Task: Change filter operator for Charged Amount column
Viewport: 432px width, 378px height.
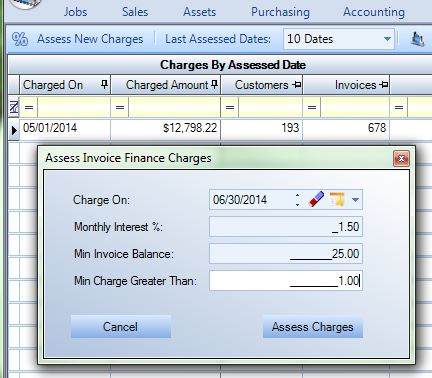Action: (120, 107)
